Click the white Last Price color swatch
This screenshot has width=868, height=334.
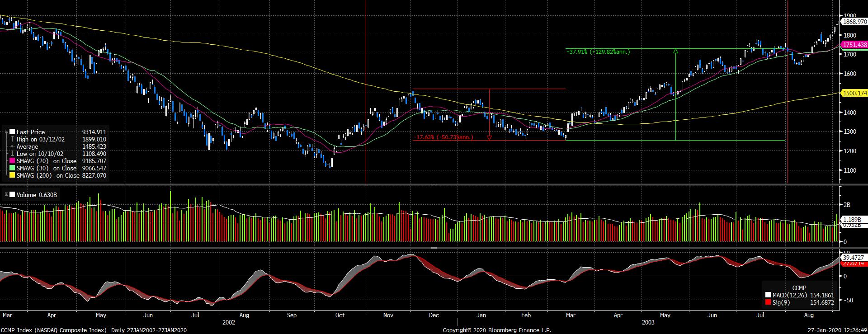click(x=12, y=132)
